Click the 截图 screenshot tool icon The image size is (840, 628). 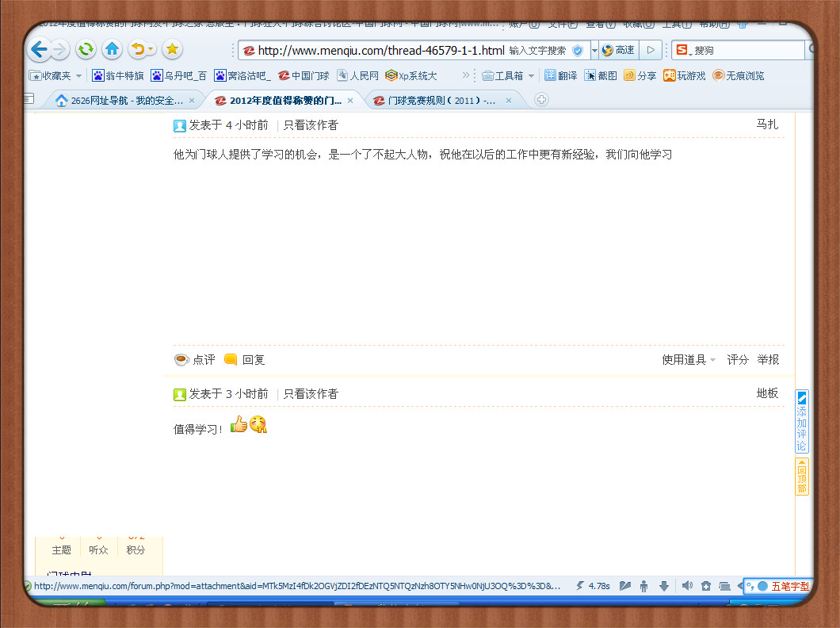point(601,76)
